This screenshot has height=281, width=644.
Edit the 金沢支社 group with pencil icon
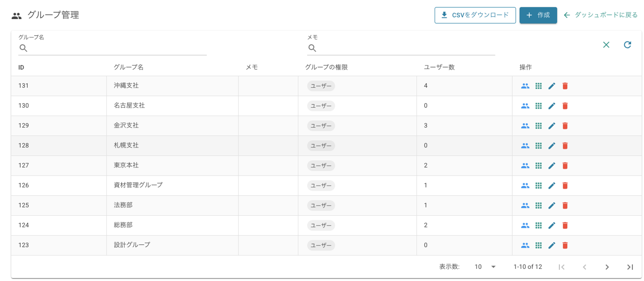coord(552,126)
